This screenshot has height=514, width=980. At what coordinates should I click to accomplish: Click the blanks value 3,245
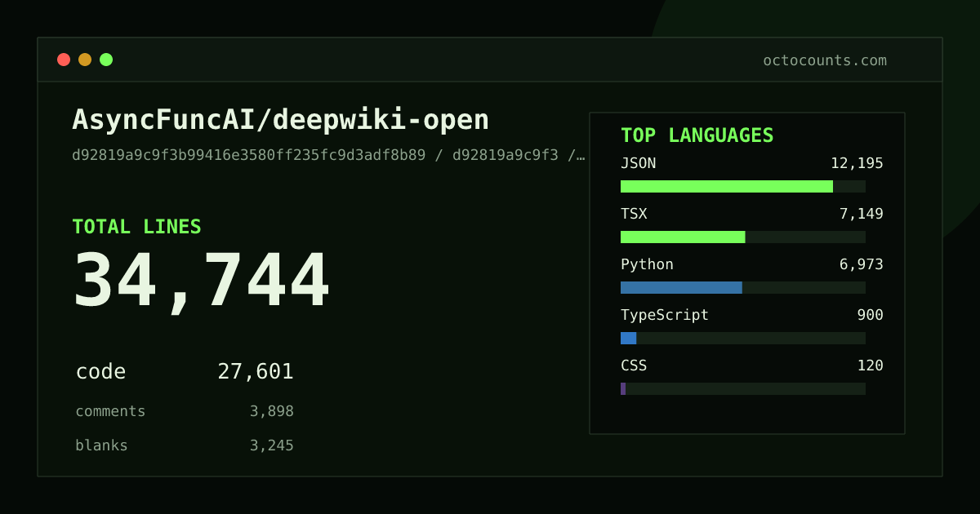tap(272, 445)
